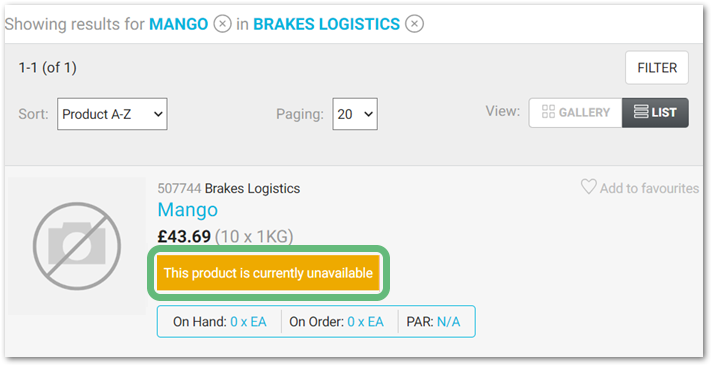The image size is (712, 366).
Task: Click the heart icon beside Add to favourites
Action: [x=588, y=187]
